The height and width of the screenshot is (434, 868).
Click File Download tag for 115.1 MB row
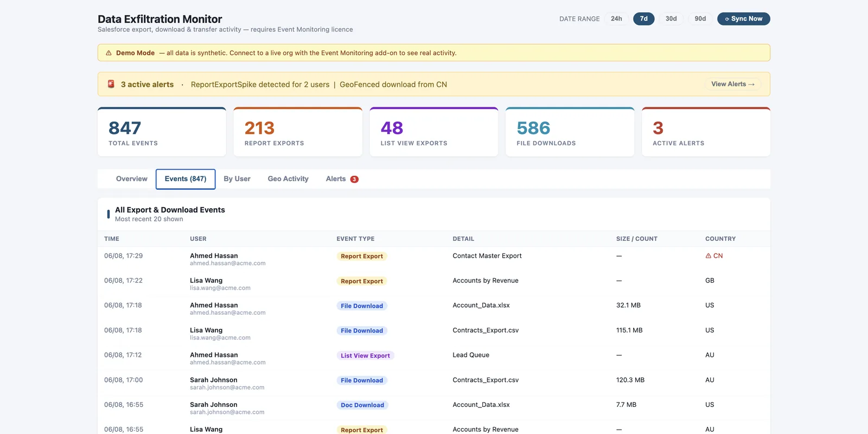362,331
